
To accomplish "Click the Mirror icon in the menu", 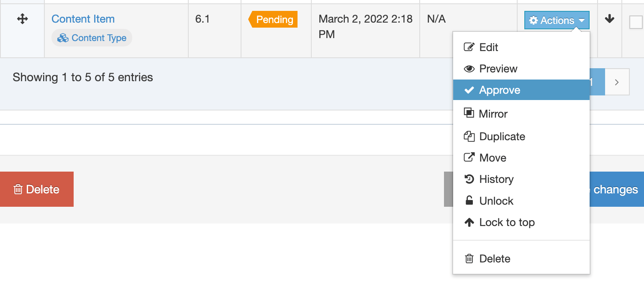I will pos(470,113).
